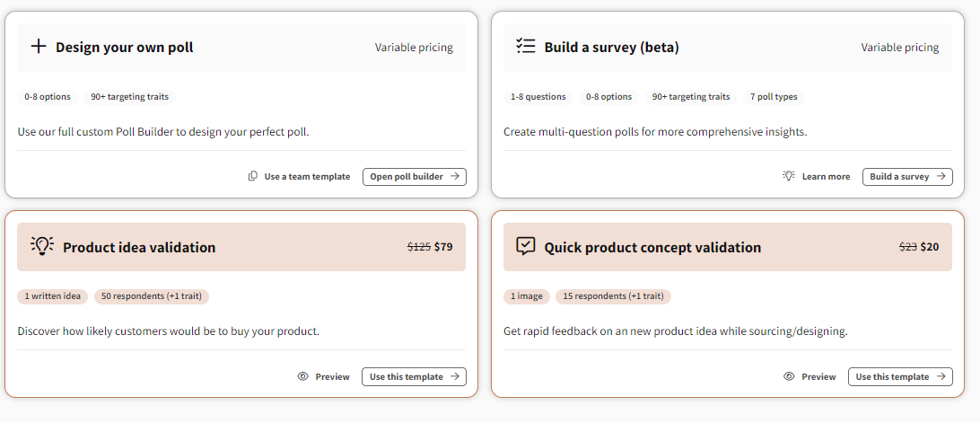The image size is (980, 423).
Task: Use this template for Quick product concept validation
Action: (x=901, y=376)
